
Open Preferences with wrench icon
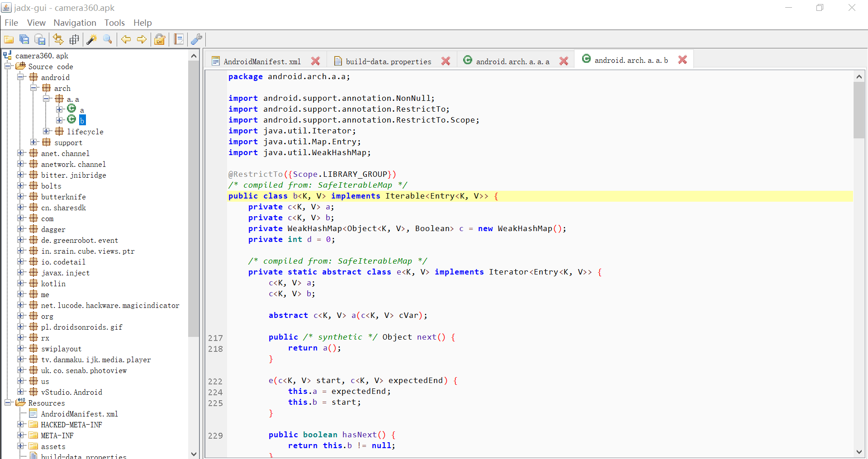pyautogui.click(x=196, y=40)
